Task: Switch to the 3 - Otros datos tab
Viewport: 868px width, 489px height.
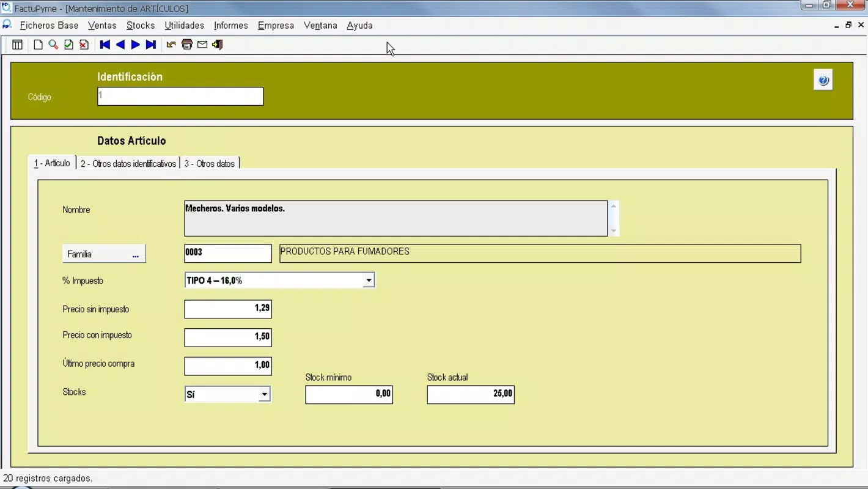Action: pos(210,164)
